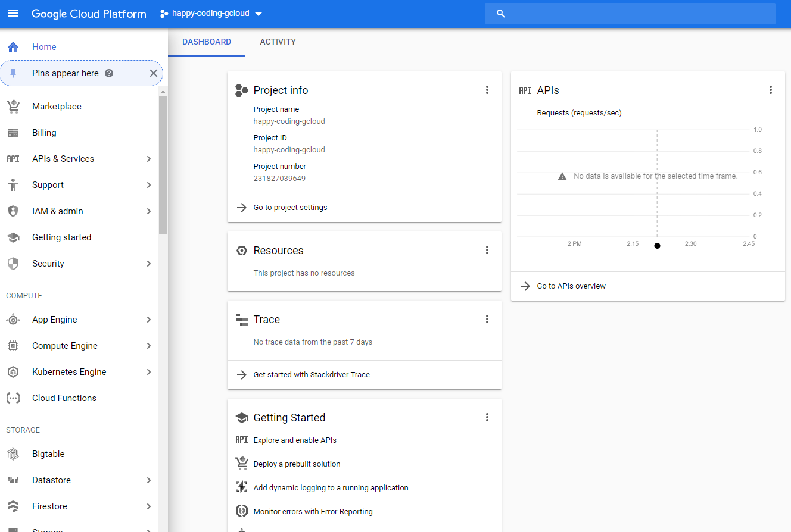The image size is (791, 532).
Task: Click the Security shield icon
Action: [13, 264]
